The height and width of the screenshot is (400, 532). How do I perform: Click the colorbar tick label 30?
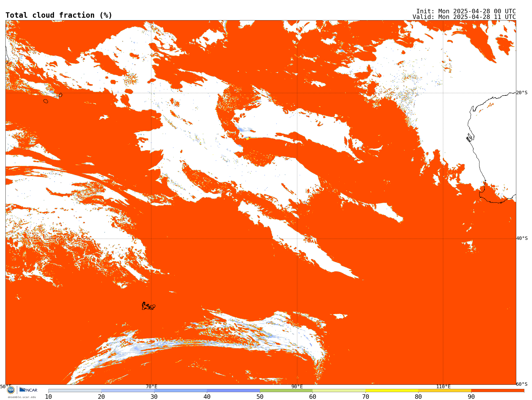tap(154, 397)
